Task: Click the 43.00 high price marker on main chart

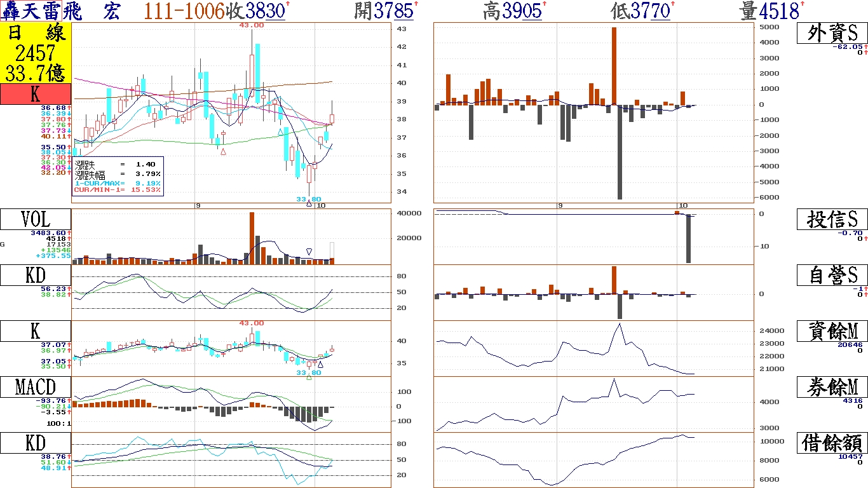Action: pyautogui.click(x=252, y=25)
